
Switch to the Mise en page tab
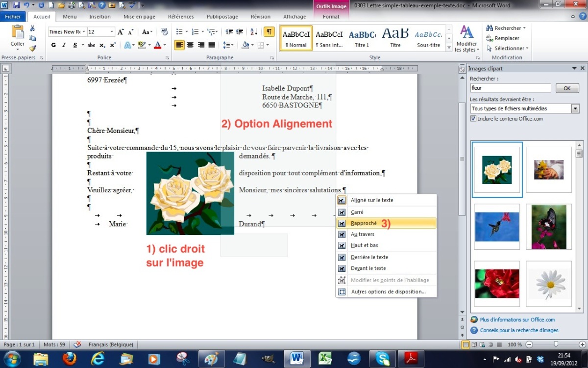pyautogui.click(x=139, y=17)
